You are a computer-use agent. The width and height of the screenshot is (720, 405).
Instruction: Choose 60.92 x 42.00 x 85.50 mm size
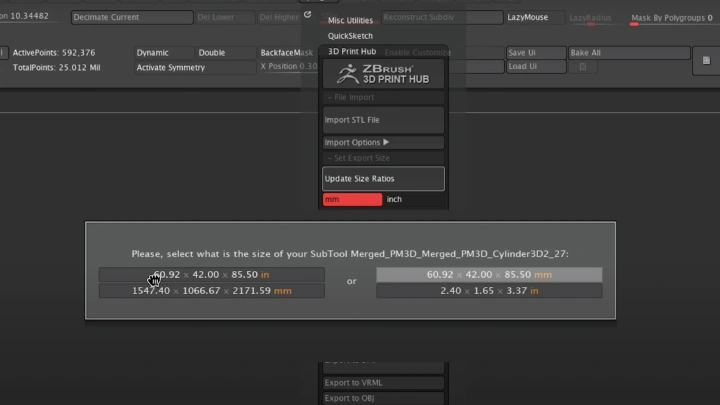489,275
